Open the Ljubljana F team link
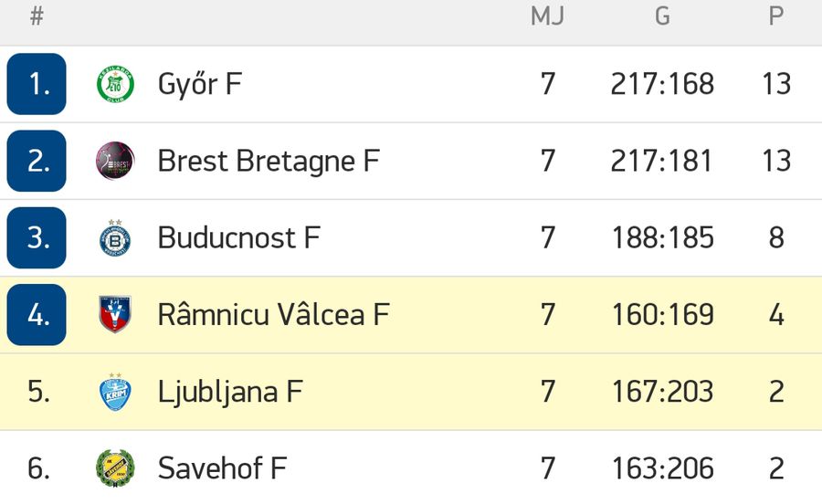Viewport: 822px width, 504px height. tap(230, 392)
